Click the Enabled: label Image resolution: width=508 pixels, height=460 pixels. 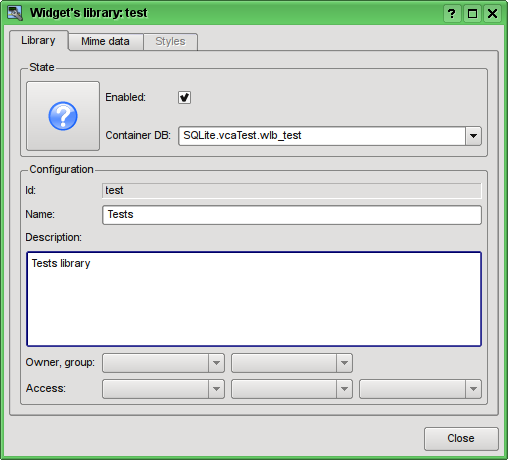pyautogui.click(x=125, y=97)
